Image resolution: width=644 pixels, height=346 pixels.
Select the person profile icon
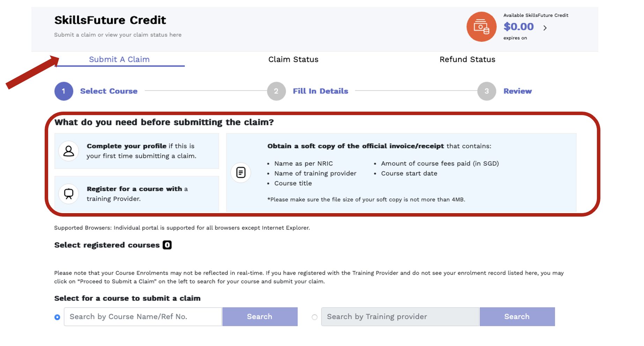point(68,151)
